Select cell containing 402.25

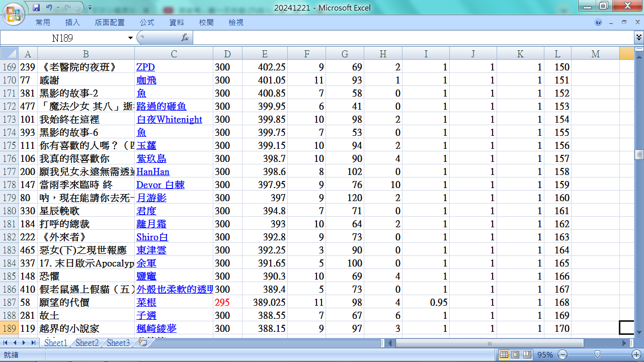[265, 67]
